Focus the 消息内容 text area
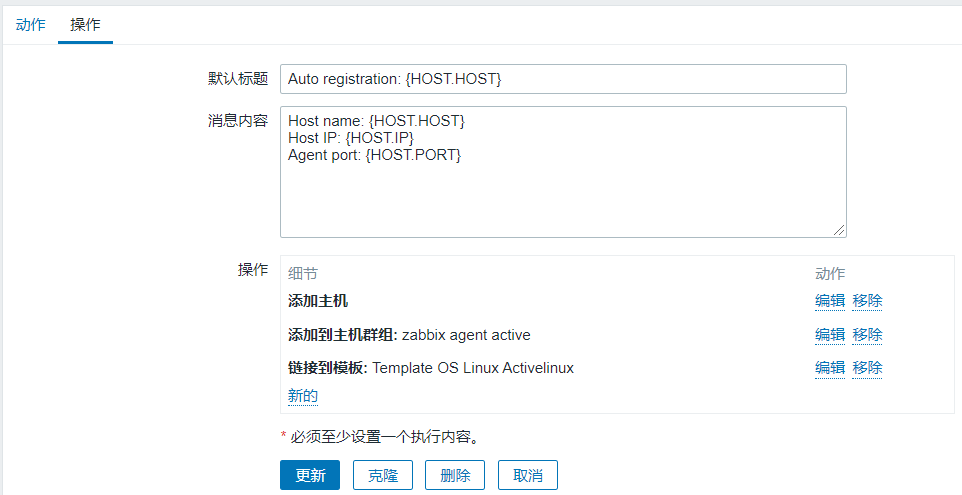Screen dimensions: 962x495 pos(563,172)
